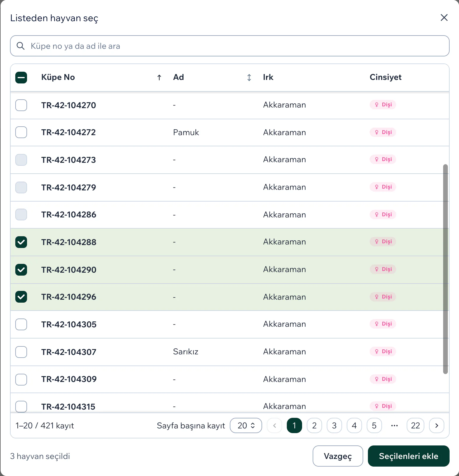Viewport: 459px width, 476px height.
Task: Toggle the select-all header checkbox
Action: pos(21,78)
